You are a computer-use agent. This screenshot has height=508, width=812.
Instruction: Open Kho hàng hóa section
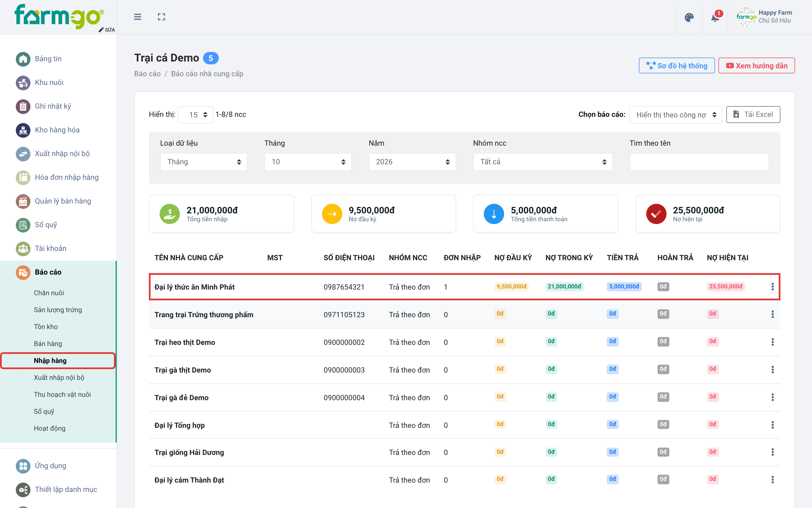tap(48, 130)
